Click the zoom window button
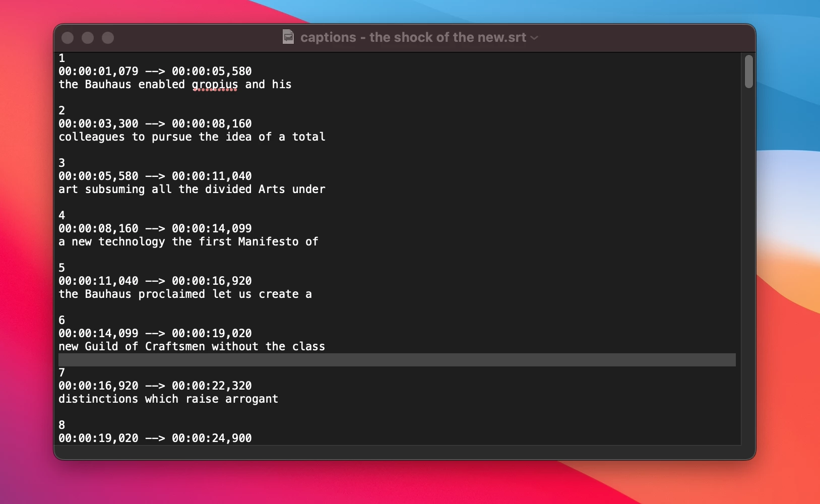820x504 pixels. pos(108,38)
